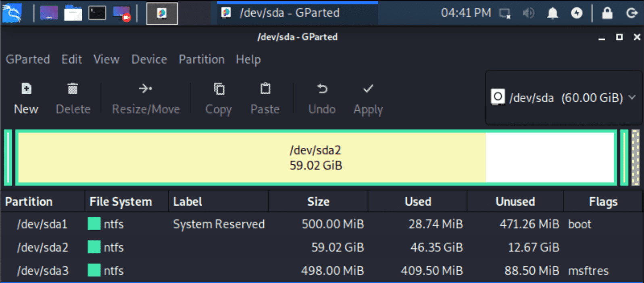Click the 500.00 MiB size value

click(333, 224)
